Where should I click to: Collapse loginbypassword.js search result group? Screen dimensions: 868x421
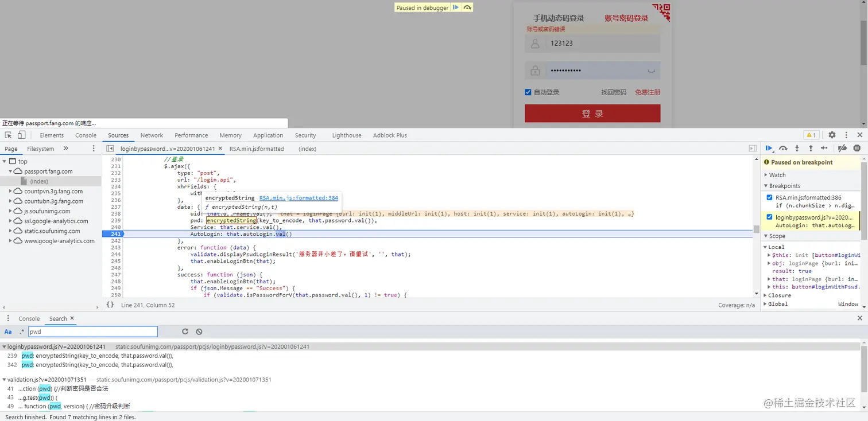click(x=4, y=347)
